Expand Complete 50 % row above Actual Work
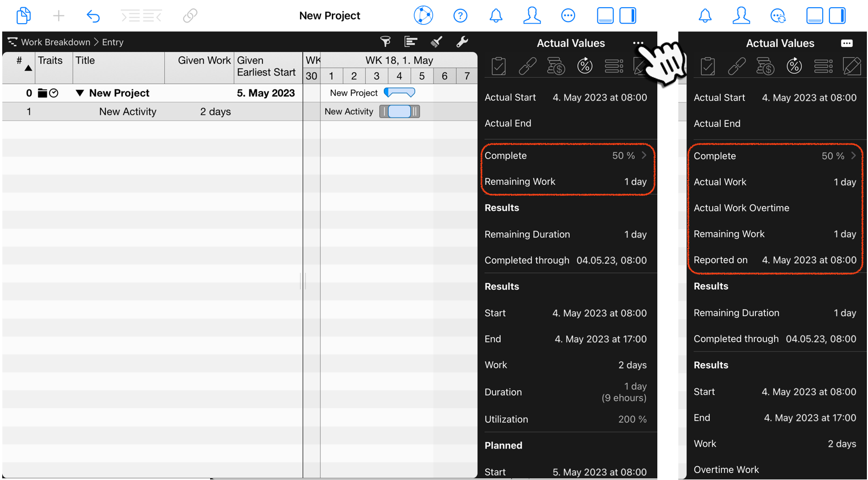Image resolution: width=868 pixels, height=480 pixels. pos(774,156)
